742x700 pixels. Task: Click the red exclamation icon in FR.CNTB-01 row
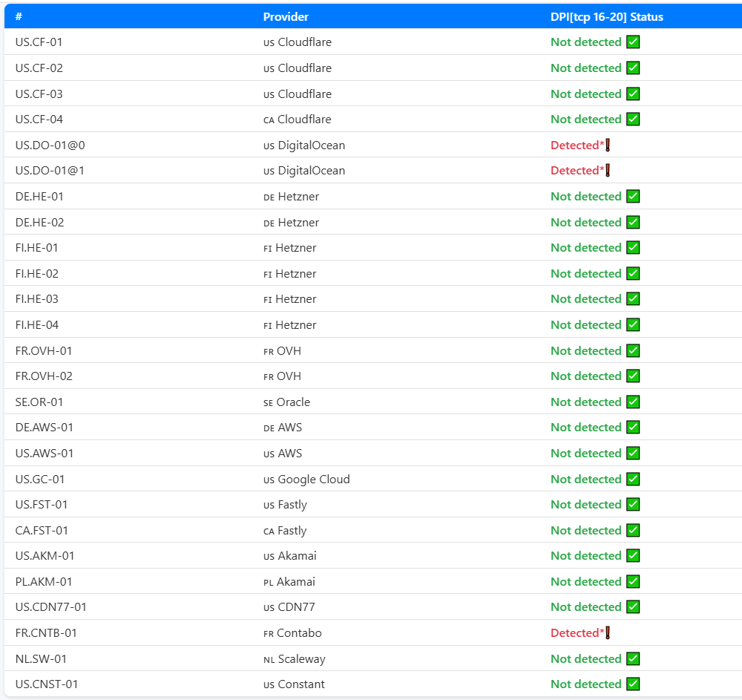[608, 632]
